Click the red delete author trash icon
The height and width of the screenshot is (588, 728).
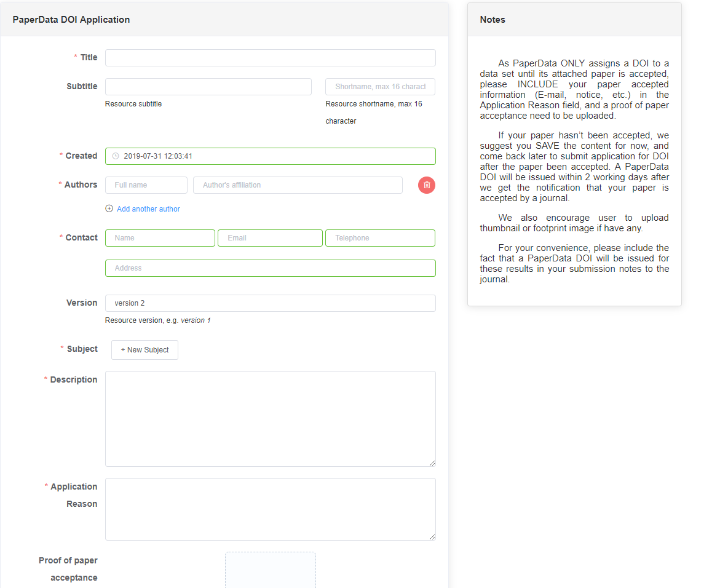click(x=427, y=185)
